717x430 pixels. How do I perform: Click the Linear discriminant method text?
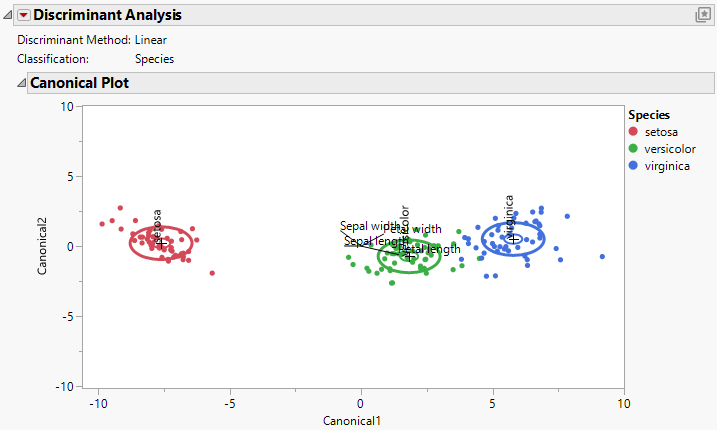tap(151, 40)
